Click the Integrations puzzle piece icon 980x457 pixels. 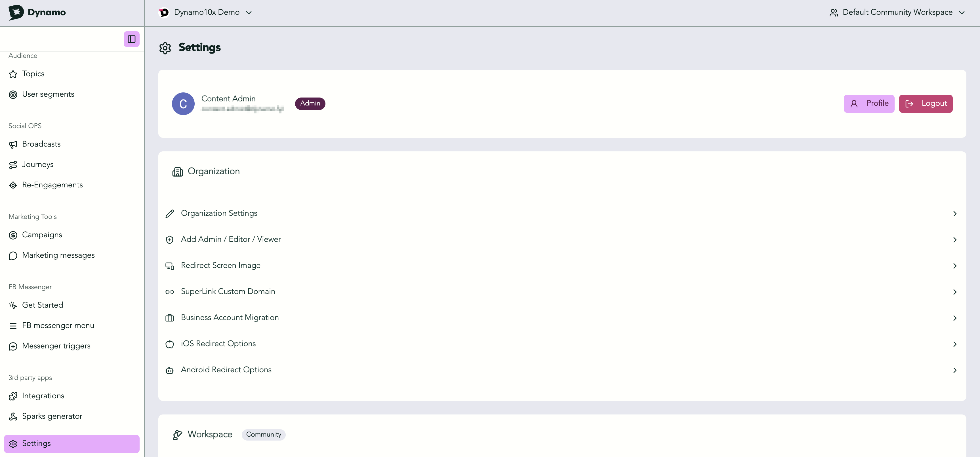[x=13, y=396]
